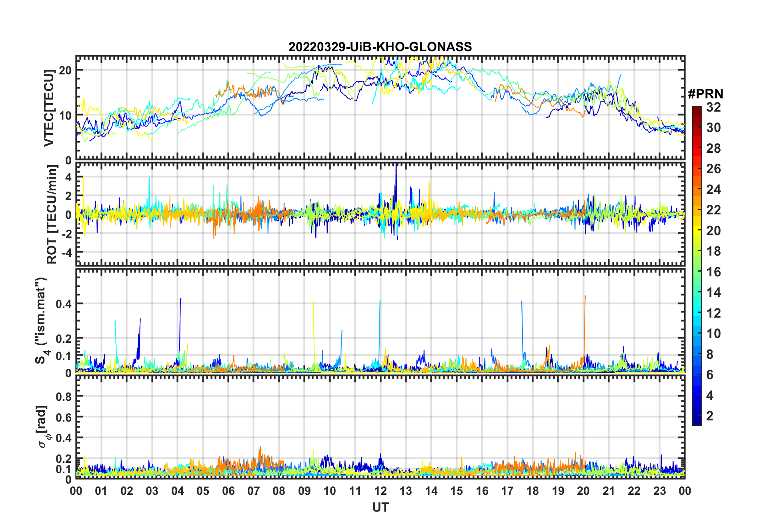Click x-axis tick label 06
The width and height of the screenshot is (761, 532).
(228, 491)
